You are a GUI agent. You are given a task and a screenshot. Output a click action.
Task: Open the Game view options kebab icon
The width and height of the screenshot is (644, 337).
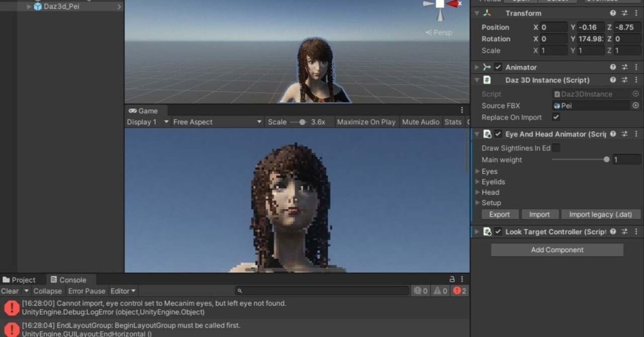[x=461, y=110]
